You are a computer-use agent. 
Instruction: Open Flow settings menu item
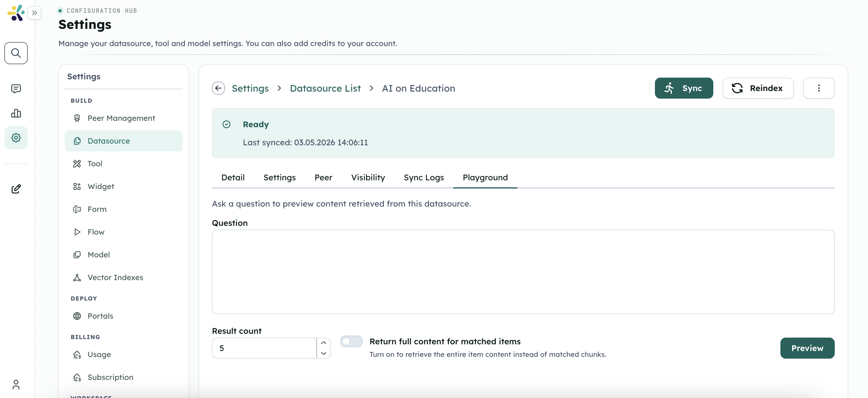click(123, 232)
